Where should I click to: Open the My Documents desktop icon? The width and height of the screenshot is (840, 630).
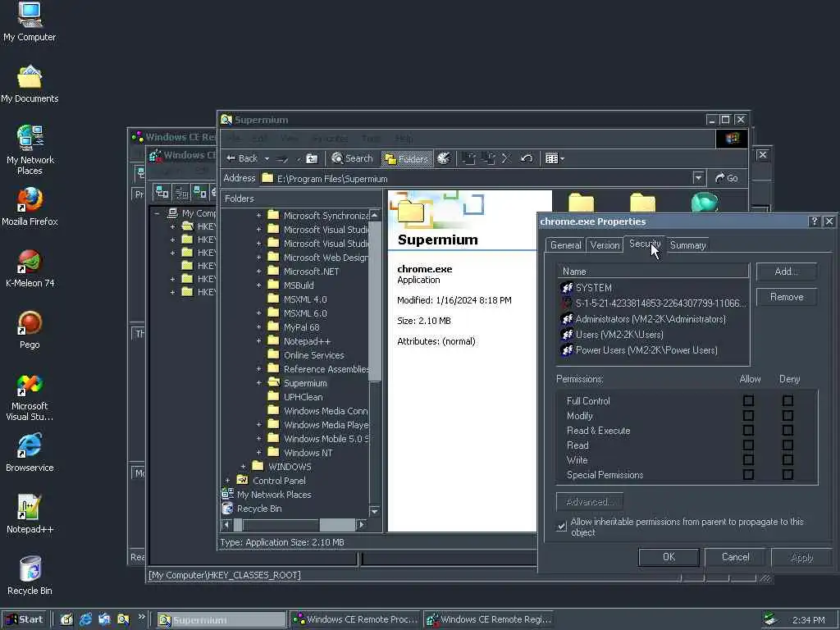(x=30, y=84)
